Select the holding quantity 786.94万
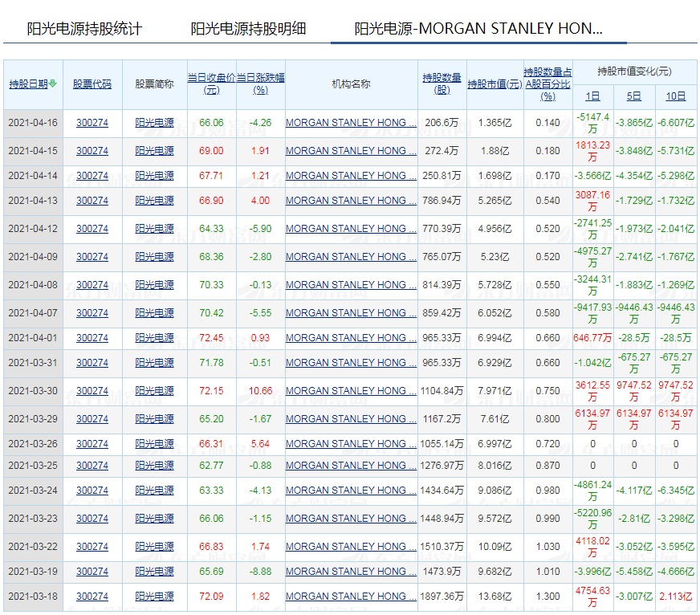 (442, 201)
